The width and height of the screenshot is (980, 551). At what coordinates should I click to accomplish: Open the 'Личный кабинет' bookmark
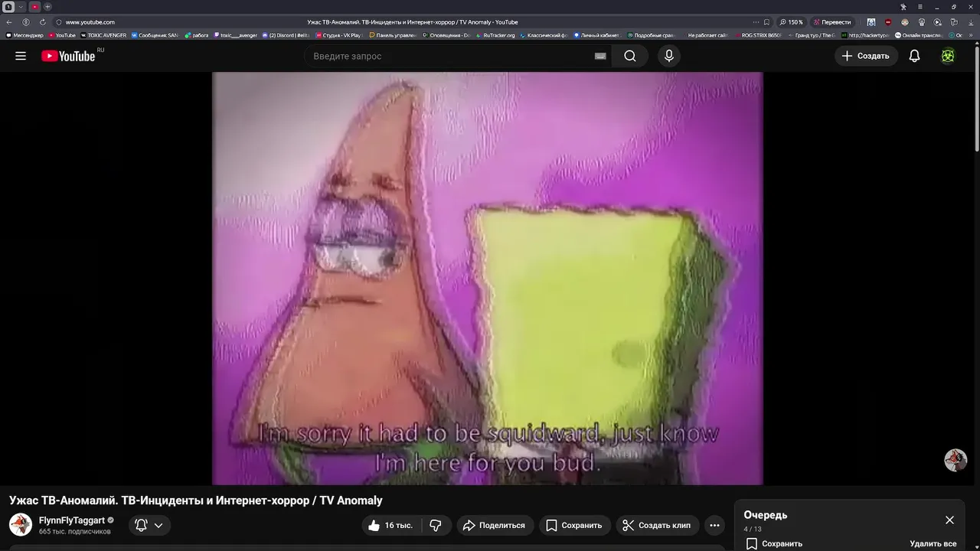pos(596,35)
